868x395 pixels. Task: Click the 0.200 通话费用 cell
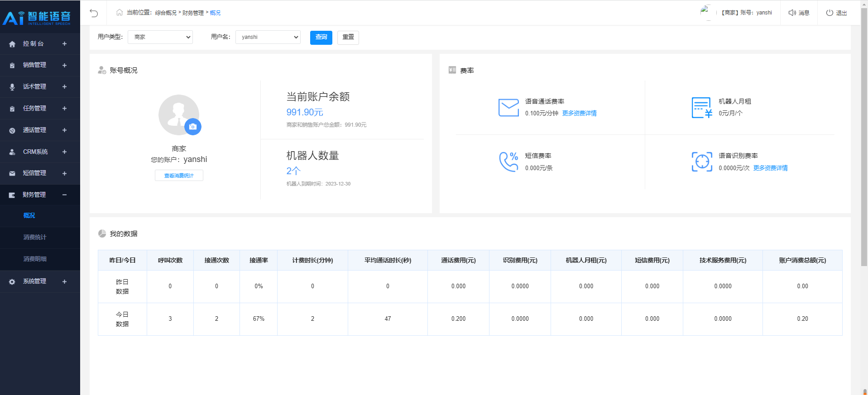click(x=458, y=319)
